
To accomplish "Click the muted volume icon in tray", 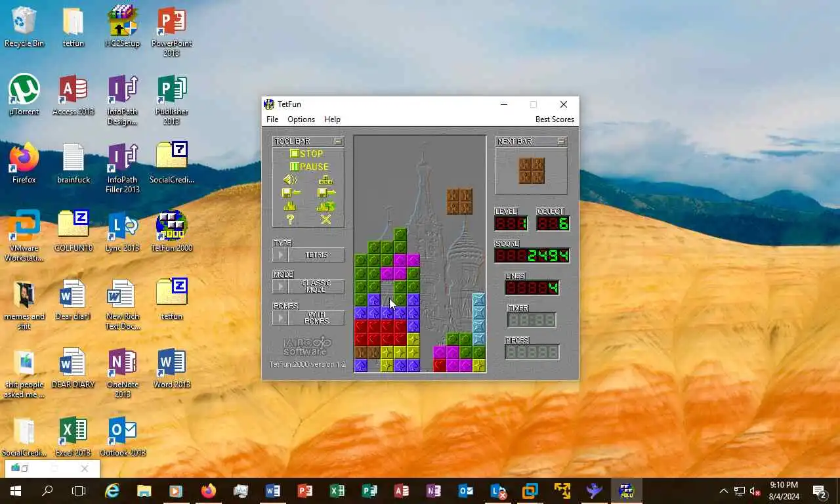I will (x=755, y=491).
